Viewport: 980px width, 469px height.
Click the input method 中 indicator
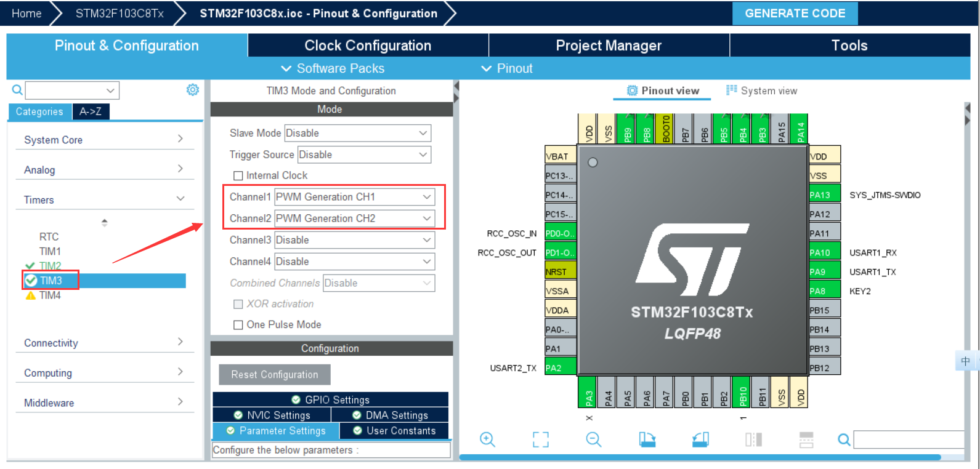point(965,361)
